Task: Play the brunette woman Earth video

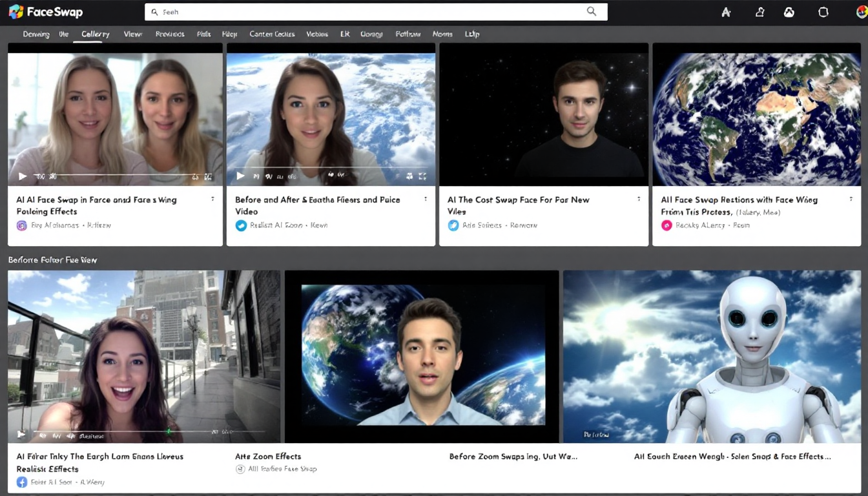Action: pos(241,176)
